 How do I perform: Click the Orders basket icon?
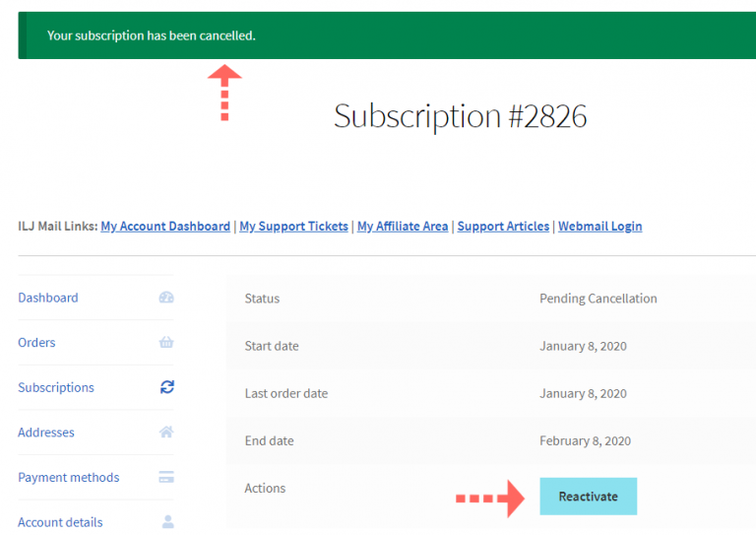pos(166,343)
